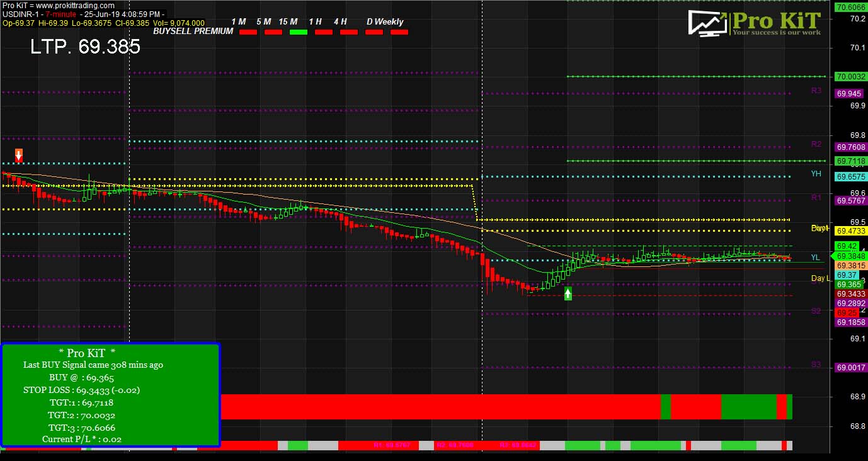This screenshot has height=461, width=868.
Task: Click the red trend strength bar at bottom
Action: tap(441, 406)
